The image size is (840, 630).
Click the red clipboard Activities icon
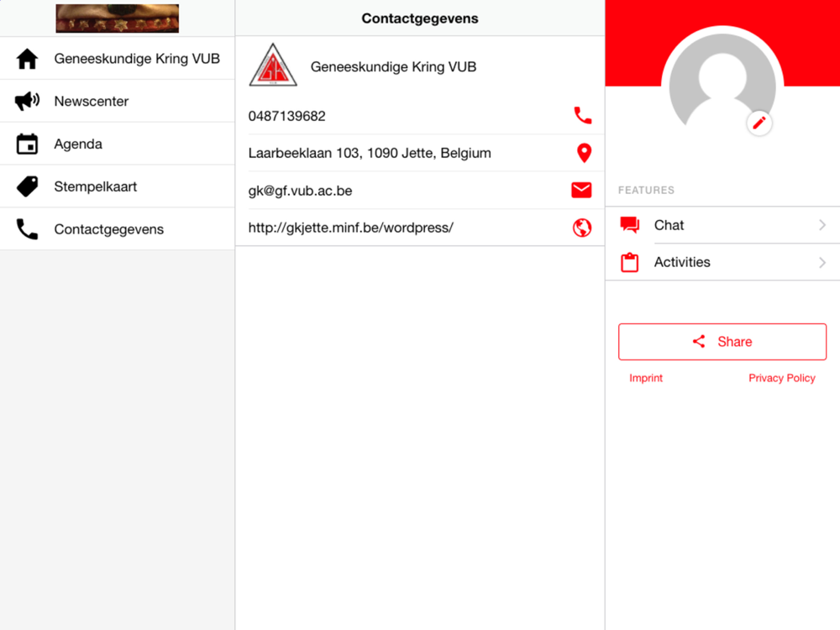[x=629, y=262]
